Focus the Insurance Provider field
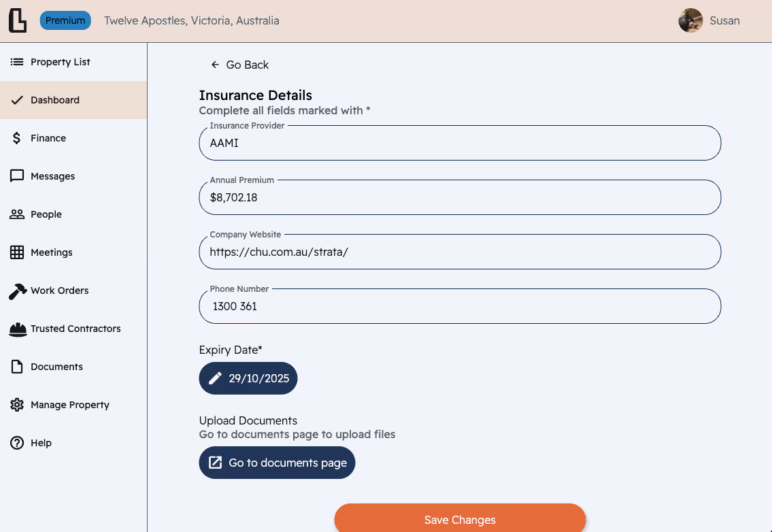This screenshot has height=532, width=772. click(x=460, y=143)
